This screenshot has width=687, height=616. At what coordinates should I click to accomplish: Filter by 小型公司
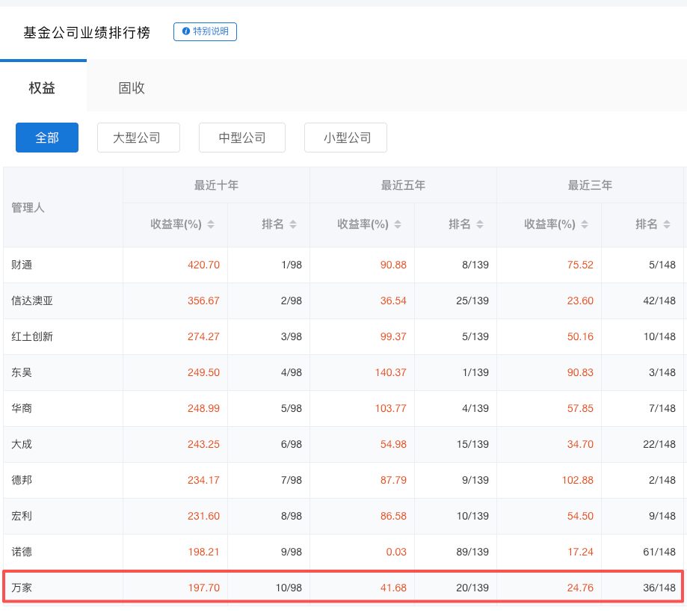(345, 138)
